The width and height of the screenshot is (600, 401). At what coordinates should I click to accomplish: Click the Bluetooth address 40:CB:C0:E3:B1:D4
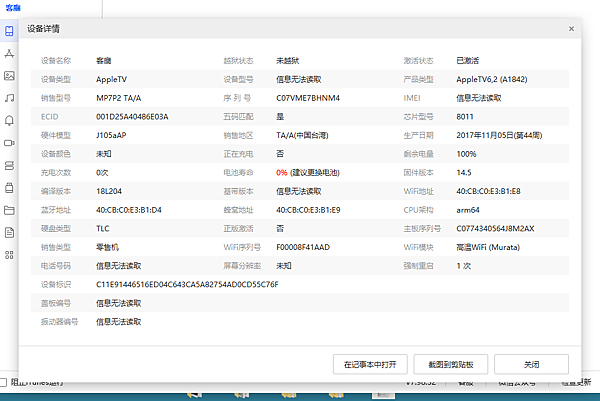129,210
